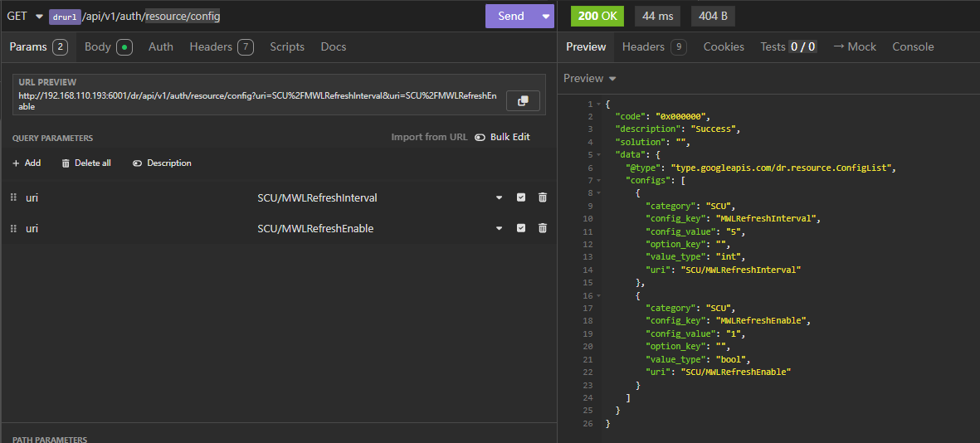
Task: Click Import from URL
Action: [429, 137]
